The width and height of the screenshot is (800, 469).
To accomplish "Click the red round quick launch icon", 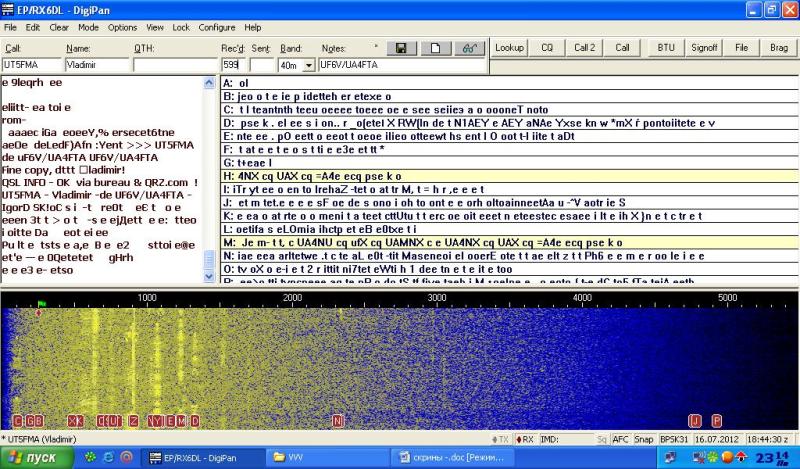I will click(x=127, y=457).
